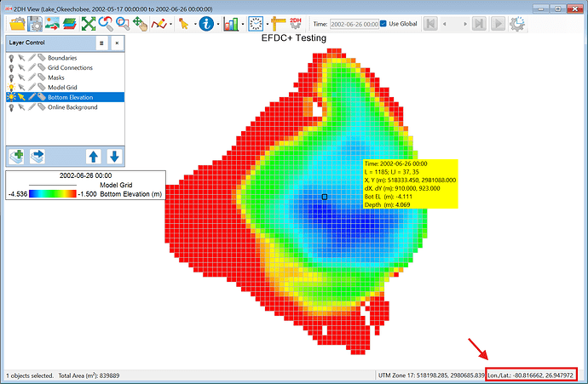Click the export layer arrow button
The height and width of the screenshot is (384, 588).
[x=37, y=156]
